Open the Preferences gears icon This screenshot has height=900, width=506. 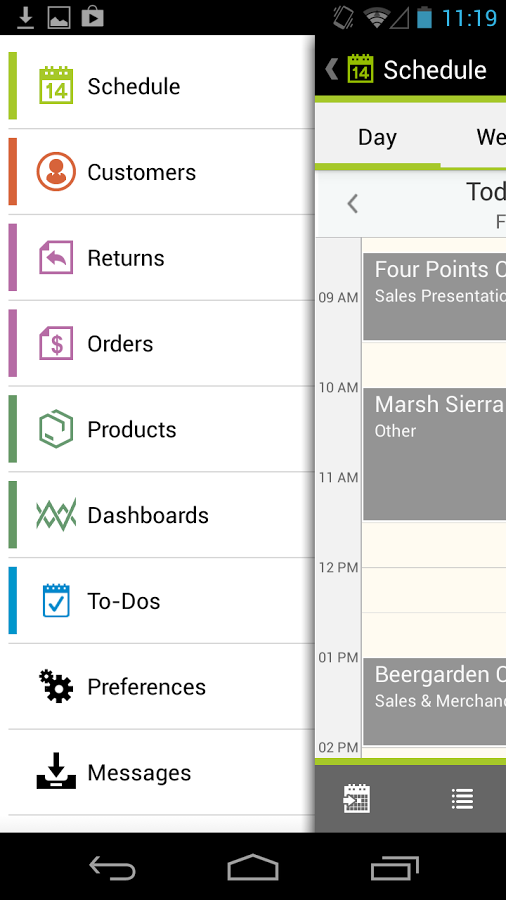56,686
